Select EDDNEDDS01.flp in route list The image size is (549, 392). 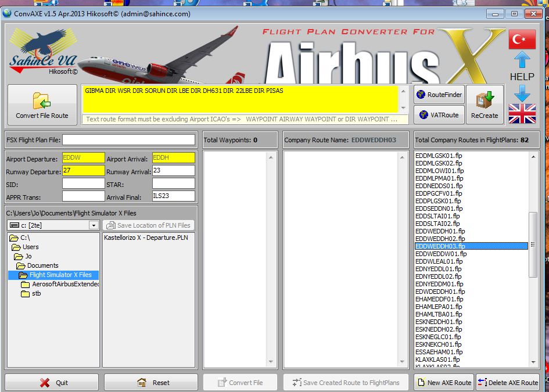[439, 186]
